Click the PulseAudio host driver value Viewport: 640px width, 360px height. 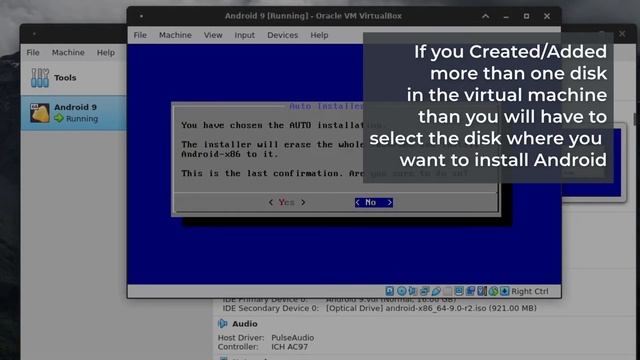[x=293, y=338]
